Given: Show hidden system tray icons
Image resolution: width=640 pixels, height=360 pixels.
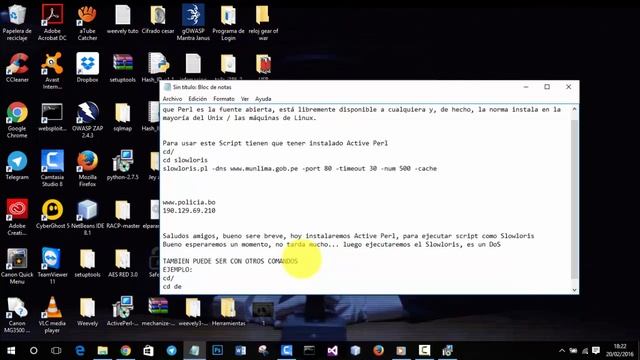Looking at the screenshot, I should pyautogui.click(x=562, y=350).
